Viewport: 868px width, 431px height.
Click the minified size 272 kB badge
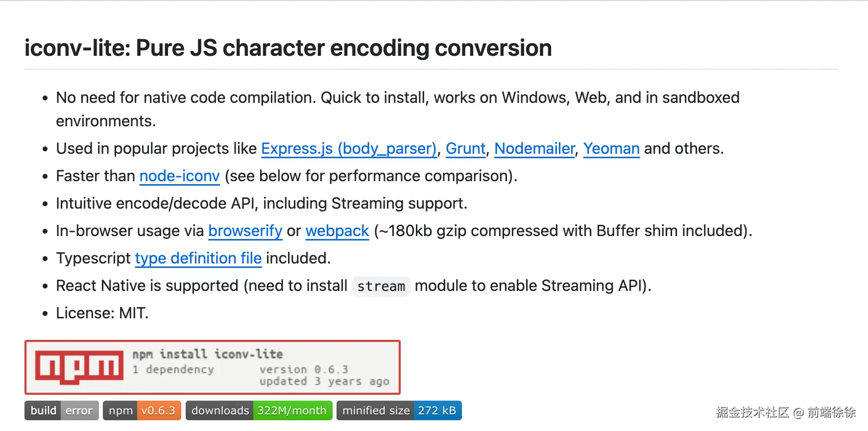coord(399,410)
